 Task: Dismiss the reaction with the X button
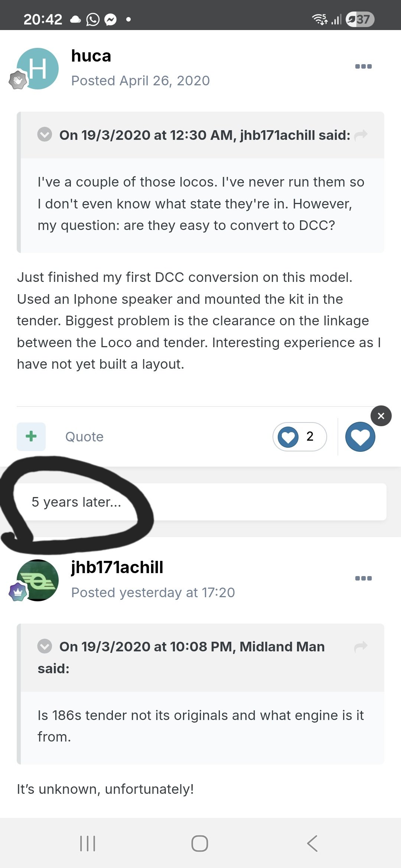coord(381,416)
